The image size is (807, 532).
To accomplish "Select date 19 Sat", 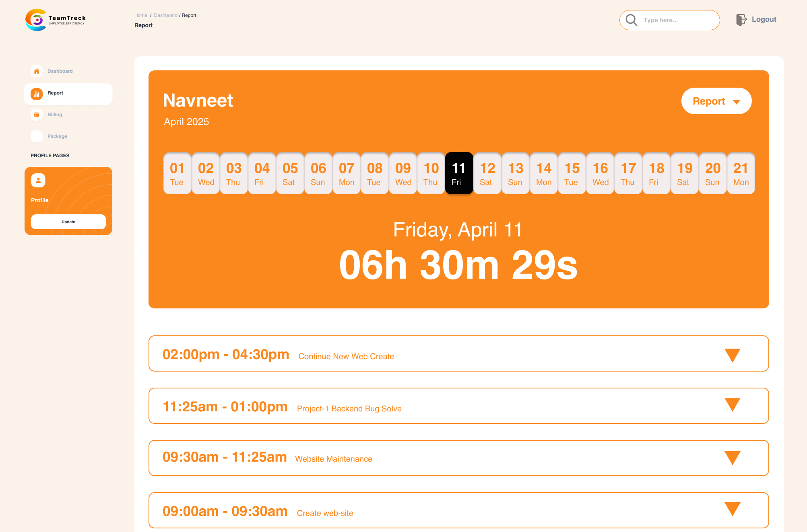I will point(685,173).
